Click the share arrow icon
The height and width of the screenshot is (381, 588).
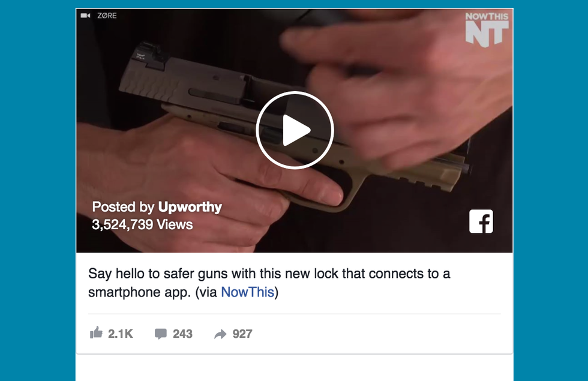coord(220,334)
